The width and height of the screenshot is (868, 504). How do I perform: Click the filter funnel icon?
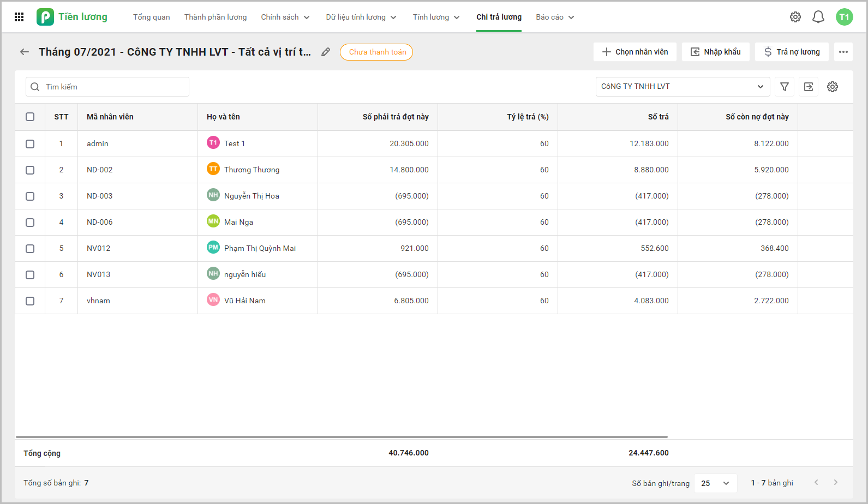click(x=785, y=87)
